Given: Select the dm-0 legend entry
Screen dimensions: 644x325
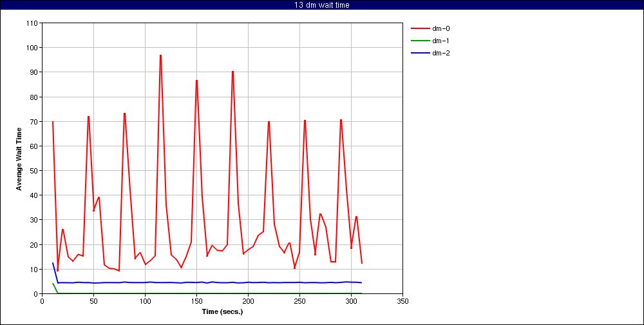Looking at the screenshot, I should coord(430,29).
